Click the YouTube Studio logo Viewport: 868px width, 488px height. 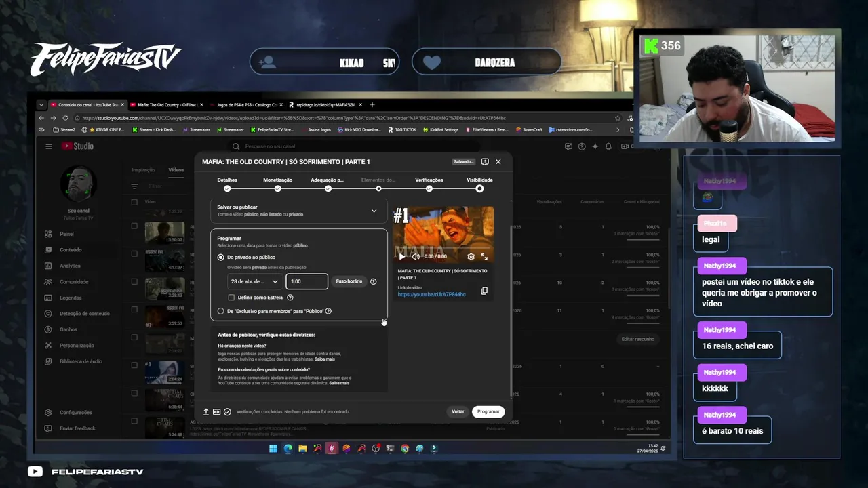[78, 146]
